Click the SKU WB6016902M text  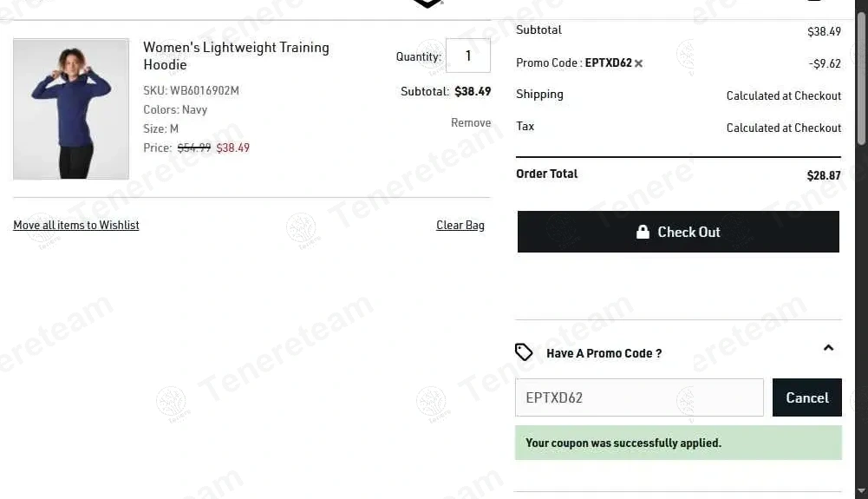191,90
